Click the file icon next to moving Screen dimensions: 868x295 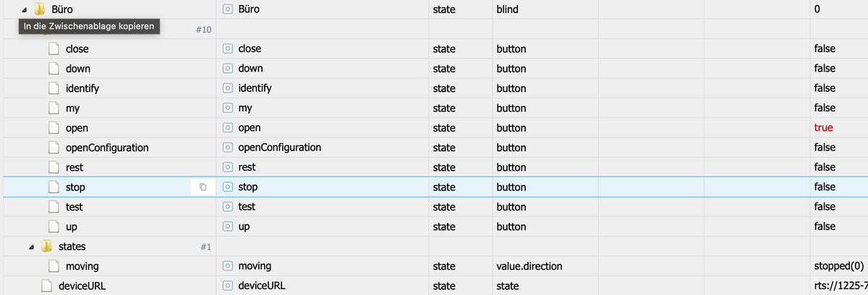pos(54,266)
